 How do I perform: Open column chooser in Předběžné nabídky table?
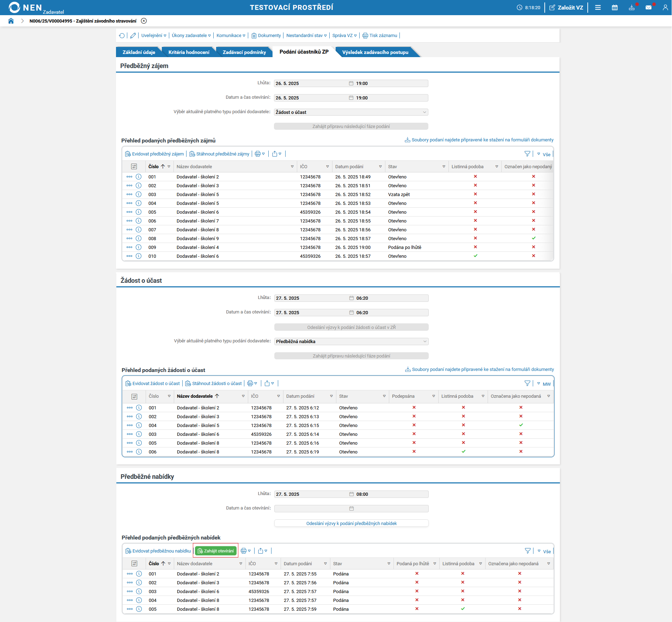click(134, 564)
